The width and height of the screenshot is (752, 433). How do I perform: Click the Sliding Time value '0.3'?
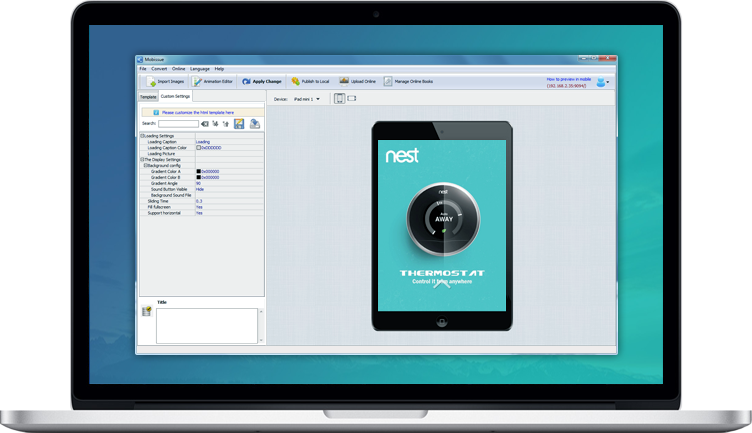pyautogui.click(x=199, y=201)
